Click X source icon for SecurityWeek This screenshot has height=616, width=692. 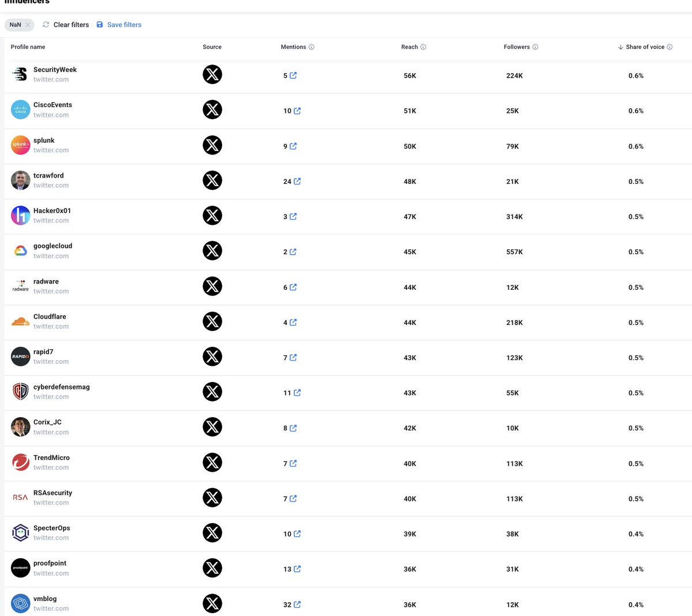(212, 74)
